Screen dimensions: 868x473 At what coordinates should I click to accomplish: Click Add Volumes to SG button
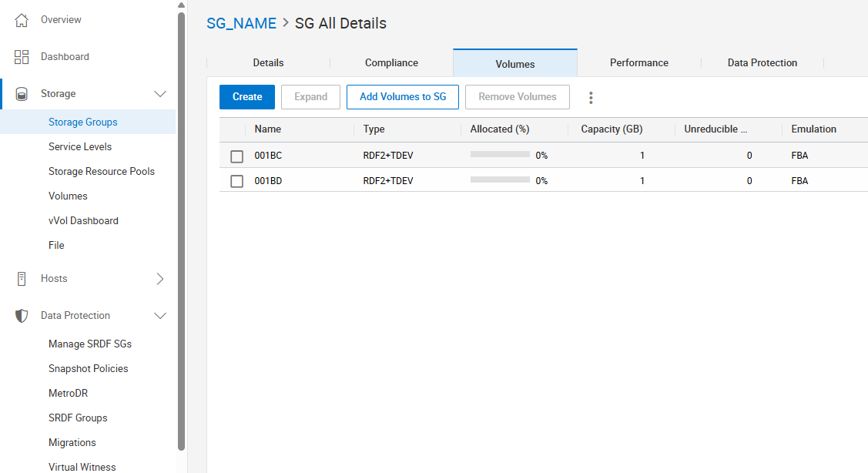pos(403,97)
